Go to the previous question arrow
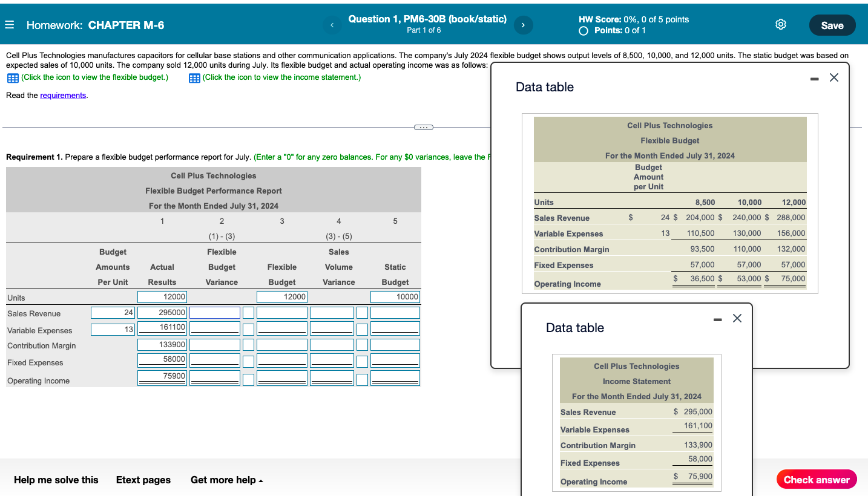Screen dimensions: 868x496 click(x=332, y=25)
